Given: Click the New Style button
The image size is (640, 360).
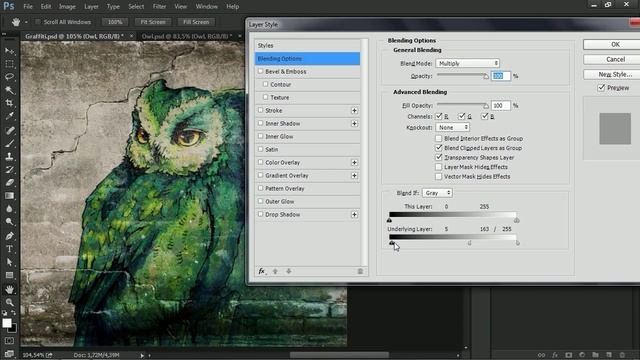Looking at the screenshot, I should [x=615, y=74].
